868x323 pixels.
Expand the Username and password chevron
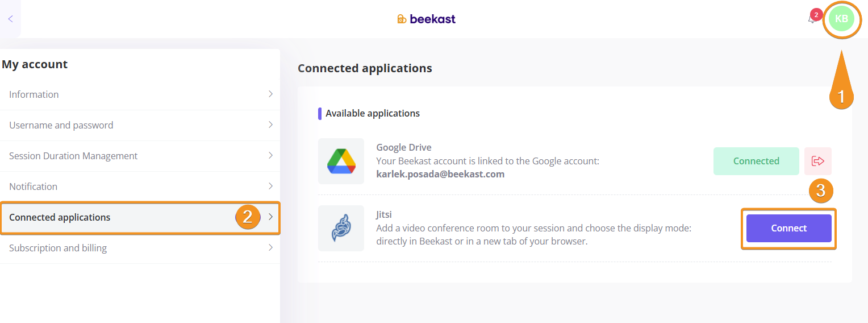click(x=270, y=125)
